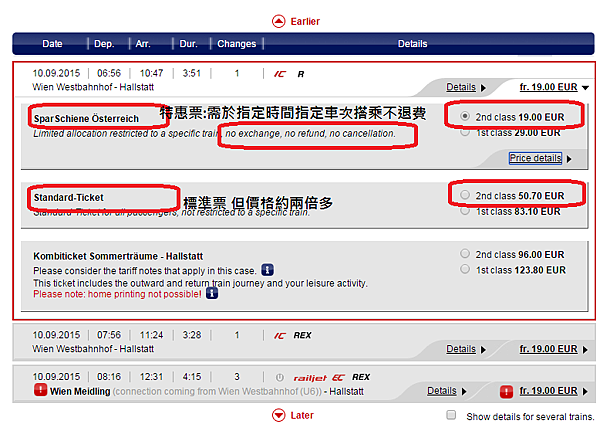The height and width of the screenshot is (441, 600).
Task: Click Wien Westbahnhof - Hallstatt under 06:56
Action: point(93,87)
